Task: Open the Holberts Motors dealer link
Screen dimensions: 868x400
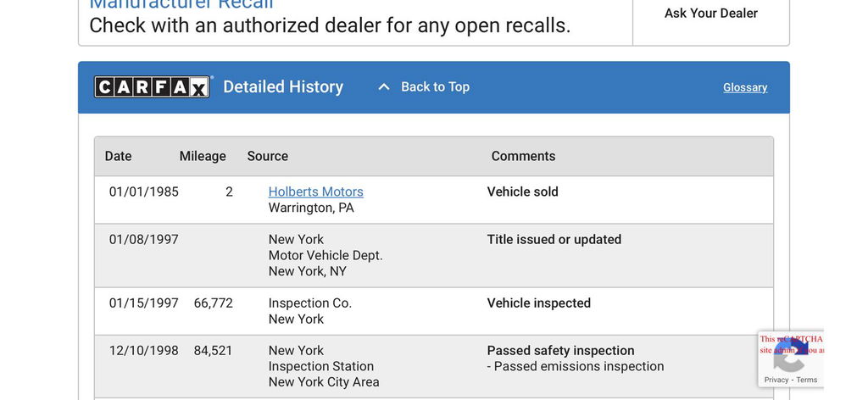Action: click(315, 192)
